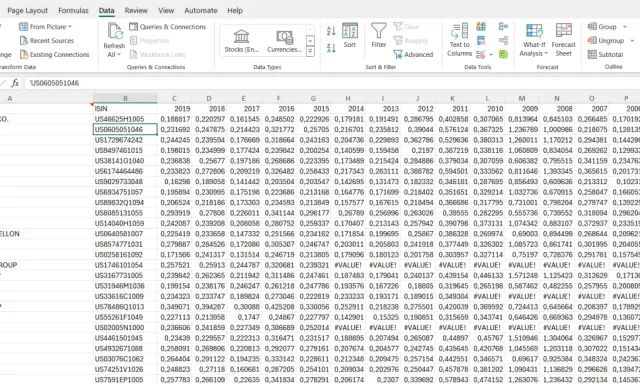Screen dimensions: 640x384
Task: Open Manage Data Model green icon
Action: click(503, 54)
